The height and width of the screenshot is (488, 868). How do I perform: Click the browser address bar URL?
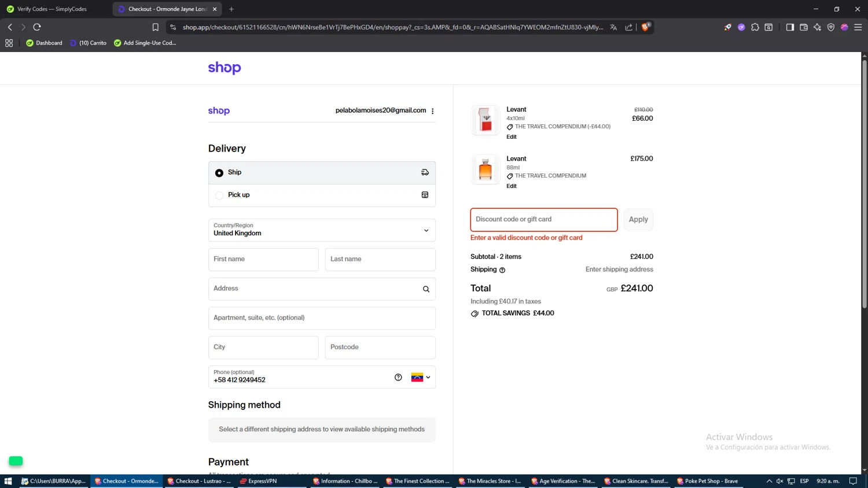point(393,27)
